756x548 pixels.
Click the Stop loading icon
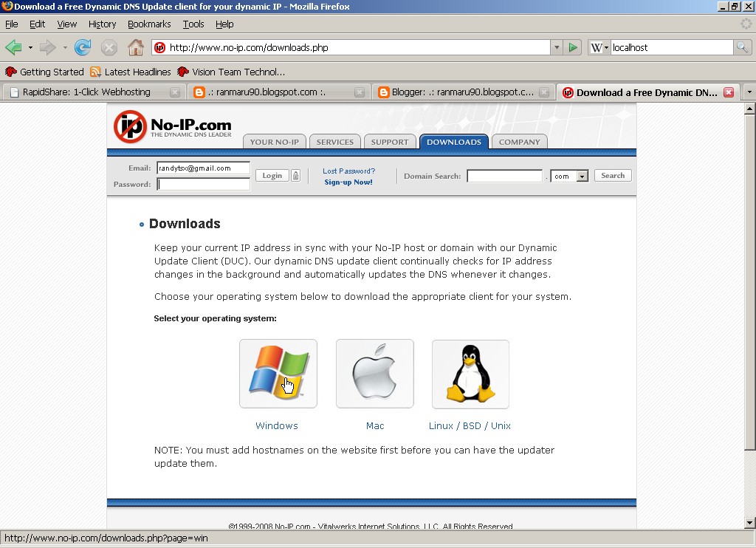point(109,47)
